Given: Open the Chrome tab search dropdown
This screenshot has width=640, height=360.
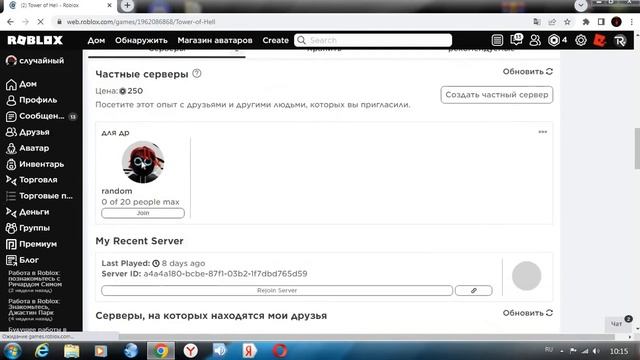Looking at the screenshot, I should 581,5.
